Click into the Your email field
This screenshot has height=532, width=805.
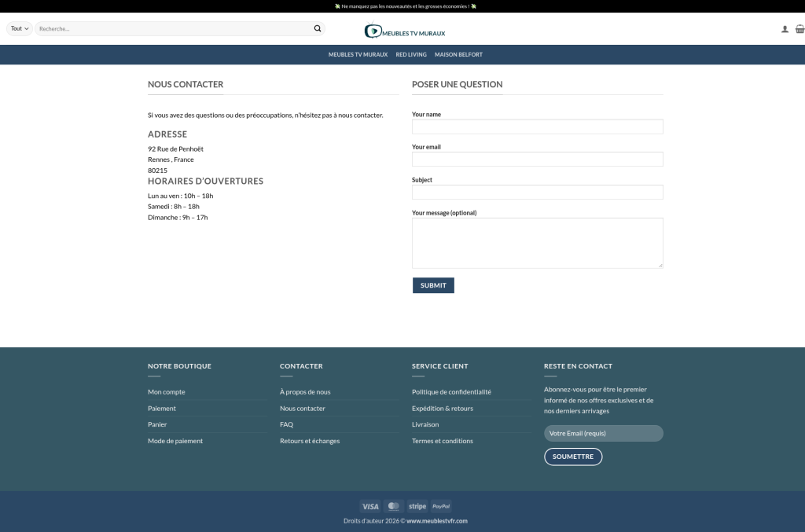[537, 159]
